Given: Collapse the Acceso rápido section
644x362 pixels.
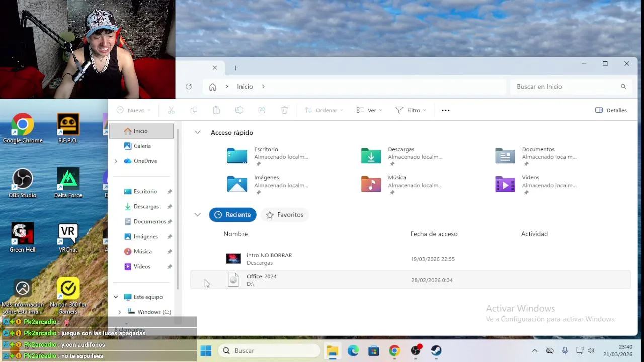Looking at the screenshot, I should coord(198,132).
